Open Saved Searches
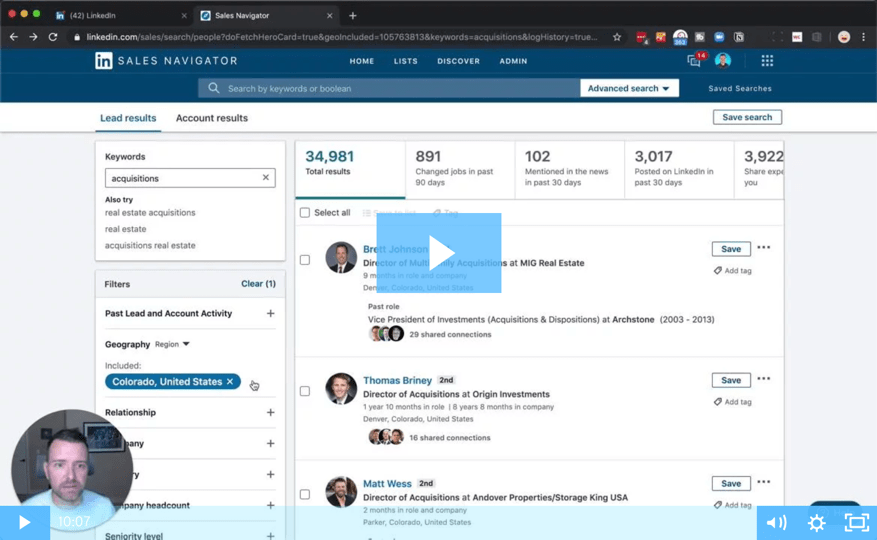The height and width of the screenshot is (540, 877). pos(740,88)
